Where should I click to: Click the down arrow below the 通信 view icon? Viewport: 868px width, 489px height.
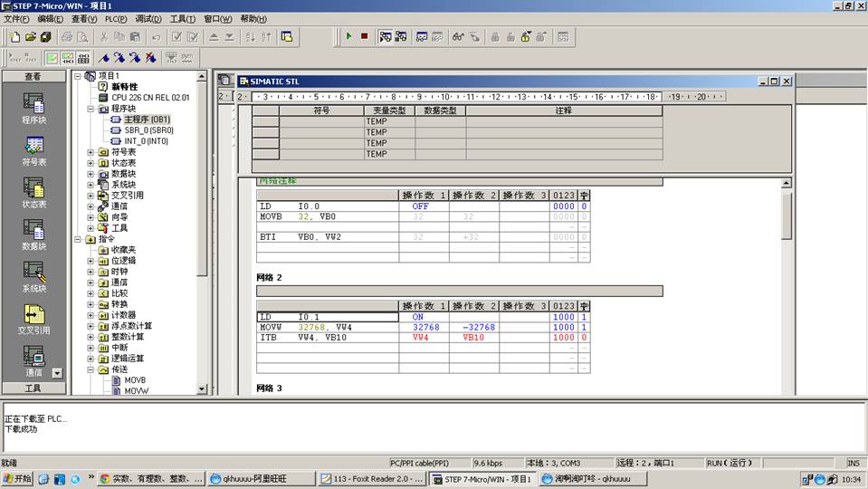(x=57, y=373)
